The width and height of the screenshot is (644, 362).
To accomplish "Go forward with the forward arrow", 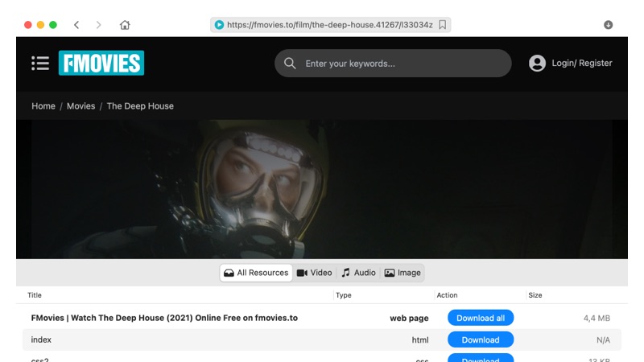I will pos(98,25).
